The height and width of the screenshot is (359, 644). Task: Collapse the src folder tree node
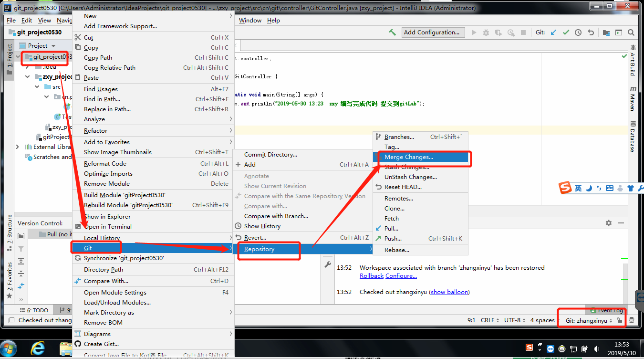pos(37,87)
